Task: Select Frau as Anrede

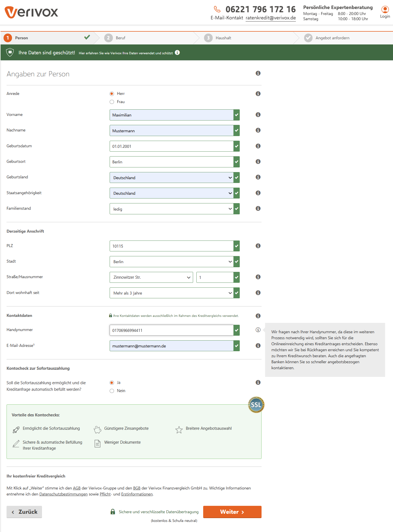Action: point(112,102)
